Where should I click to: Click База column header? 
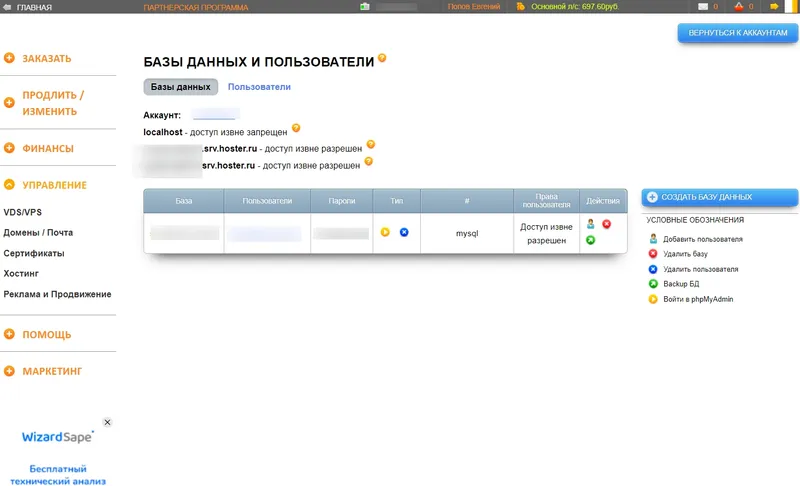184,201
